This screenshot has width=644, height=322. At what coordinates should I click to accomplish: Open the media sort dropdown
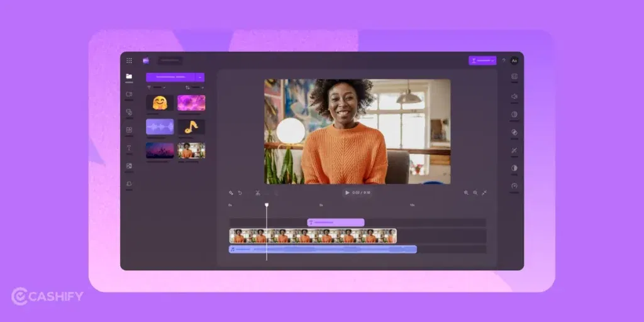coord(195,87)
